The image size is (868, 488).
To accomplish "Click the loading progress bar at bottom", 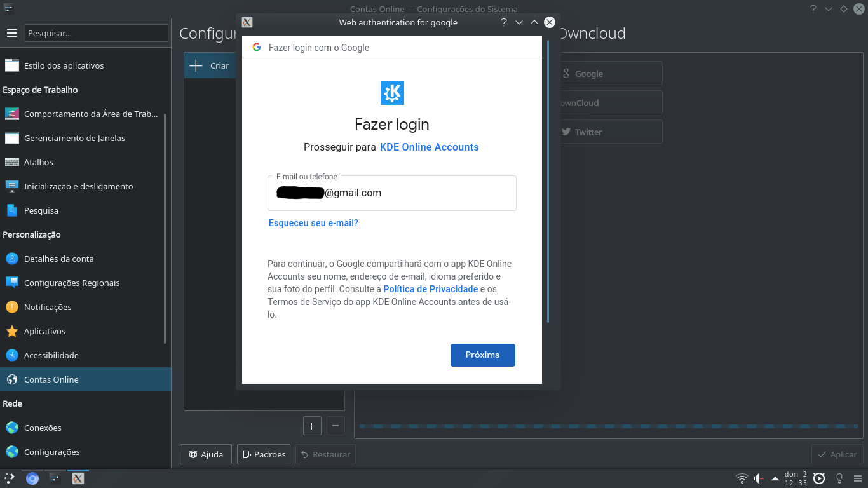I will (x=609, y=426).
